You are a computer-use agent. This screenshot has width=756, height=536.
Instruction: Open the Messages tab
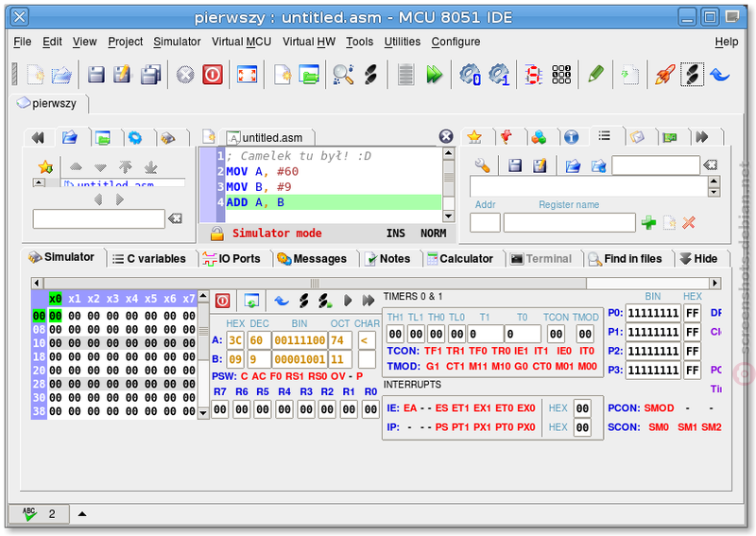click(x=313, y=259)
